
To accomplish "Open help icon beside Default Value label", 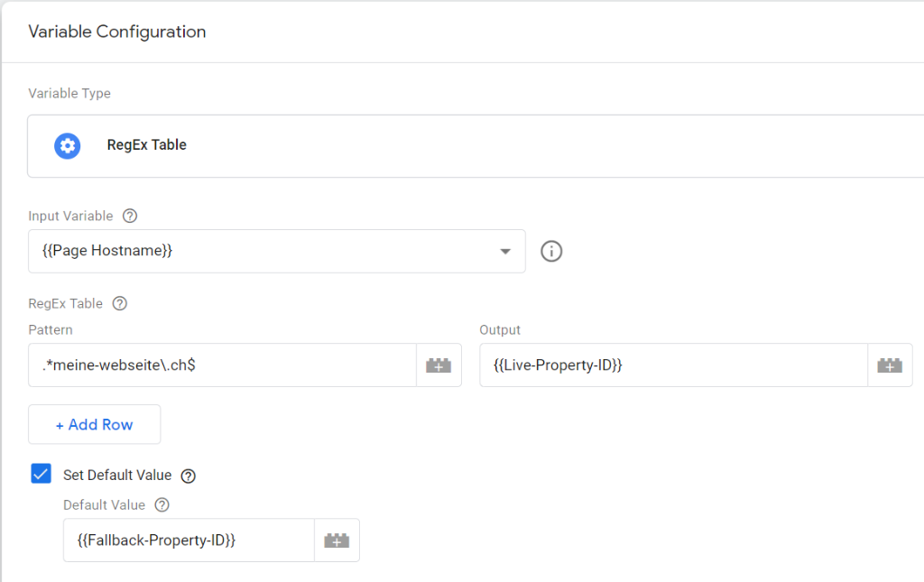I will [162, 505].
